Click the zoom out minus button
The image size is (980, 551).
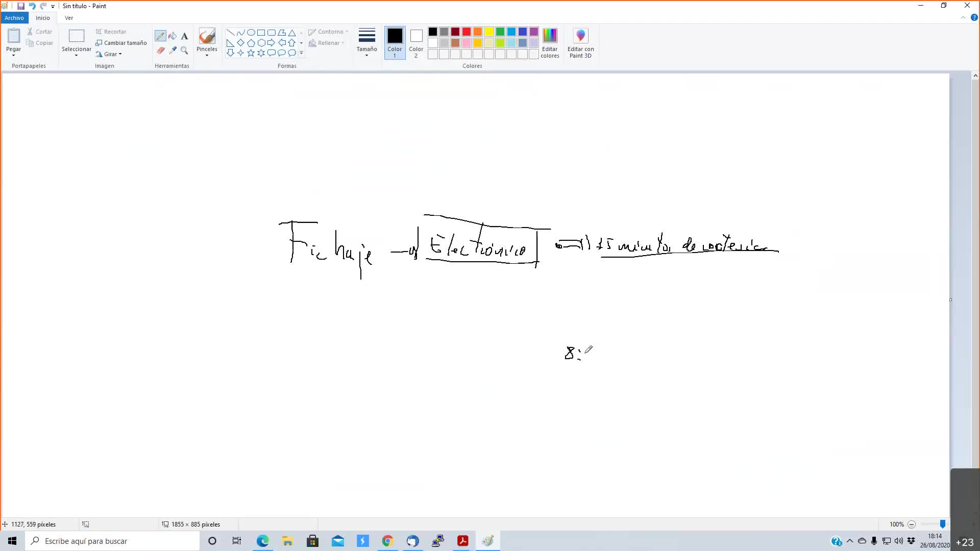coord(912,524)
